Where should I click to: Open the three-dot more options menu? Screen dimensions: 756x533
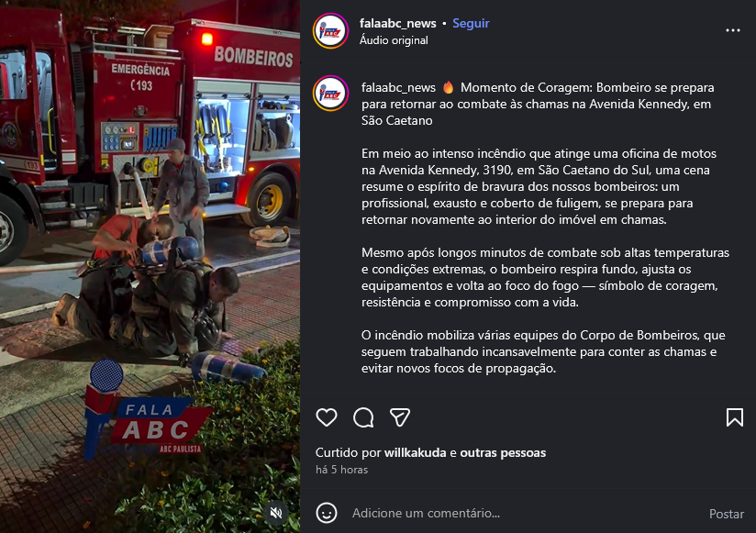click(x=733, y=30)
